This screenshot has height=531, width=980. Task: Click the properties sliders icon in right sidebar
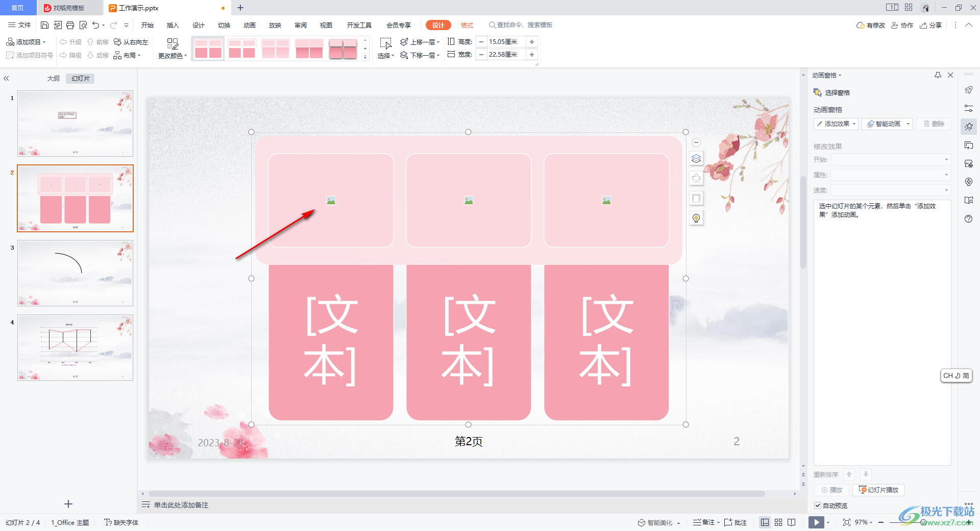click(x=969, y=108)
